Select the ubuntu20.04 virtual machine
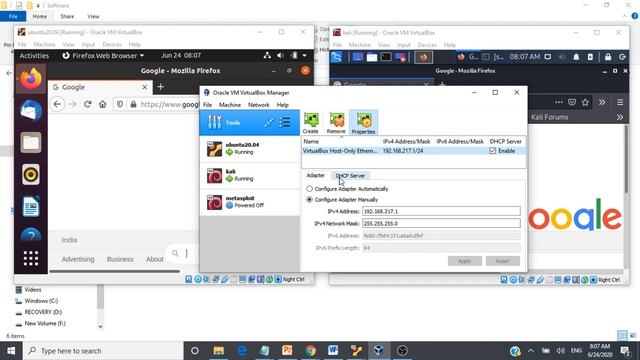640x360 pixels. pos(249,149)
